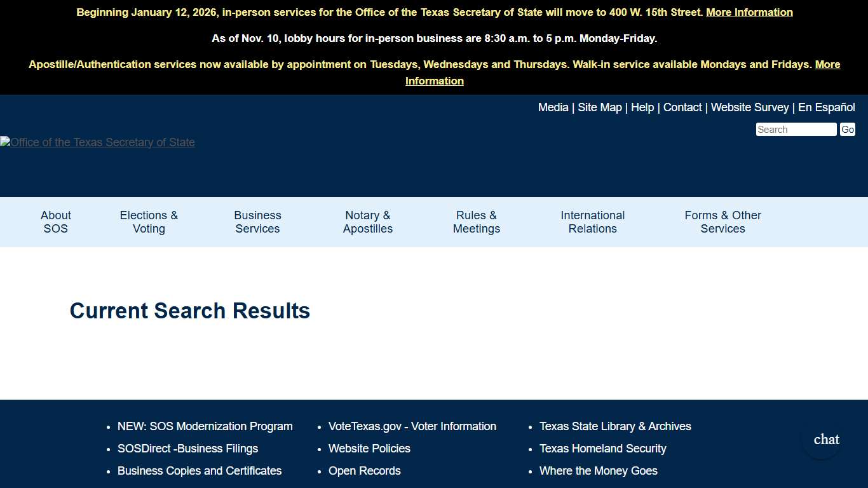The image size is (868, 488).
Task: Switch site to En Español
Action: [827, 107]
